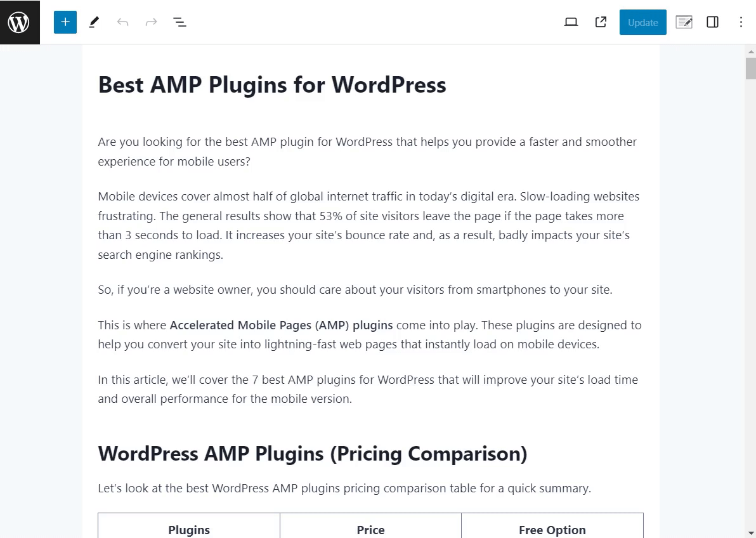Click the scrollbar up arrow

tap(751, 51)
